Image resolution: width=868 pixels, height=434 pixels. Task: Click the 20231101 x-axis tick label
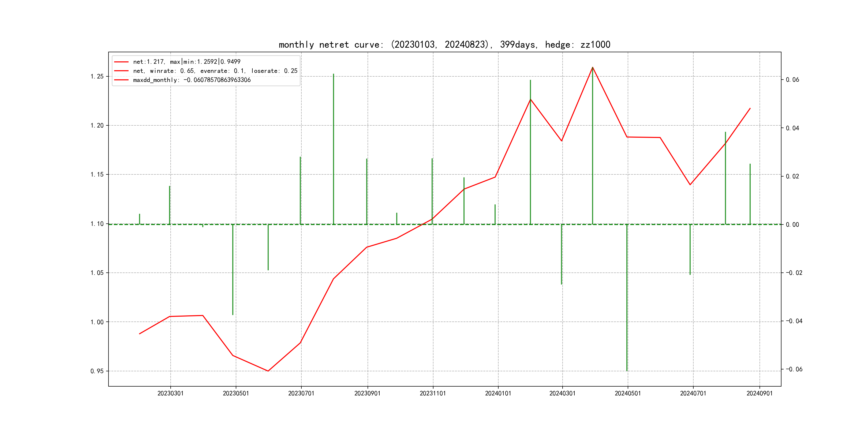432,393
